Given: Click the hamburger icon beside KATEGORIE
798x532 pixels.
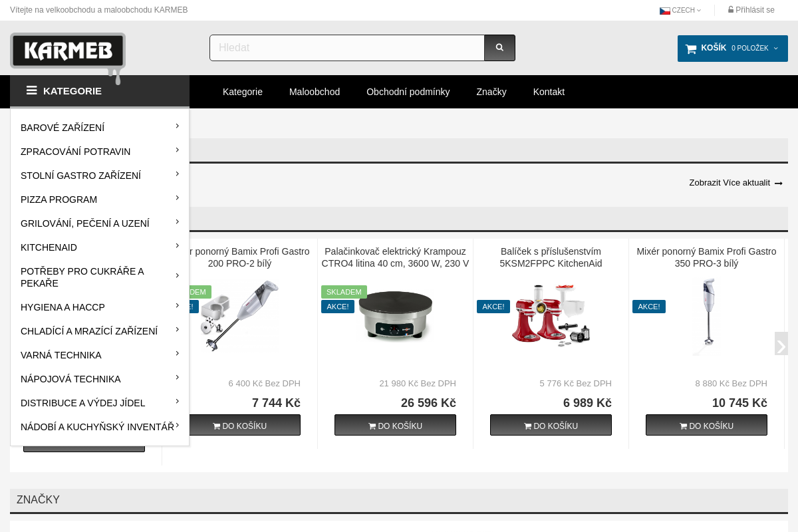Looking at the screenshot, I should point(31,90).
